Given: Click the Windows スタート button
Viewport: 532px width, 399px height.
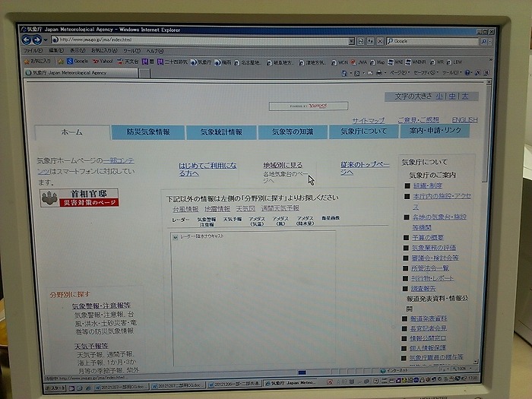Looking at the screenshot, I should click(x=56, y=388).
